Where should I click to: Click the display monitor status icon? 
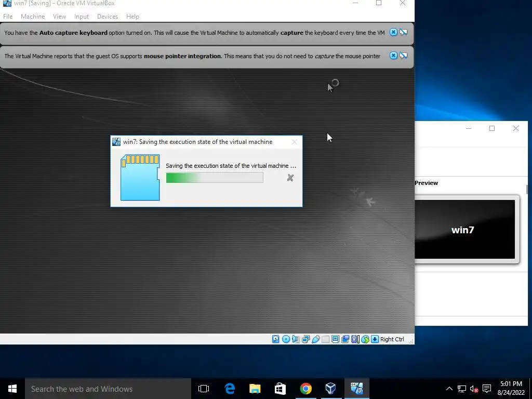point(335,339)
